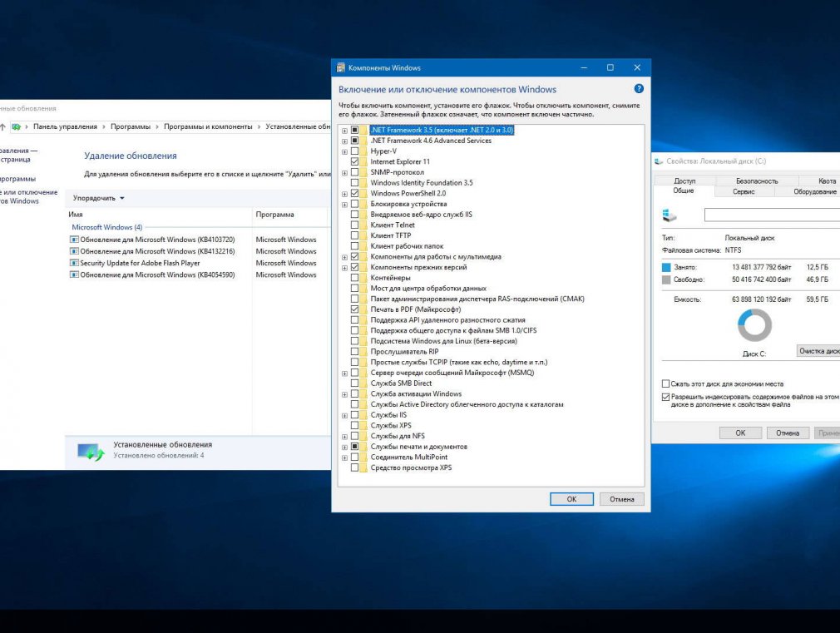Click the folder icon beside Hyper-V
Screen dimensions: 840x633
(x=364, y=151)
